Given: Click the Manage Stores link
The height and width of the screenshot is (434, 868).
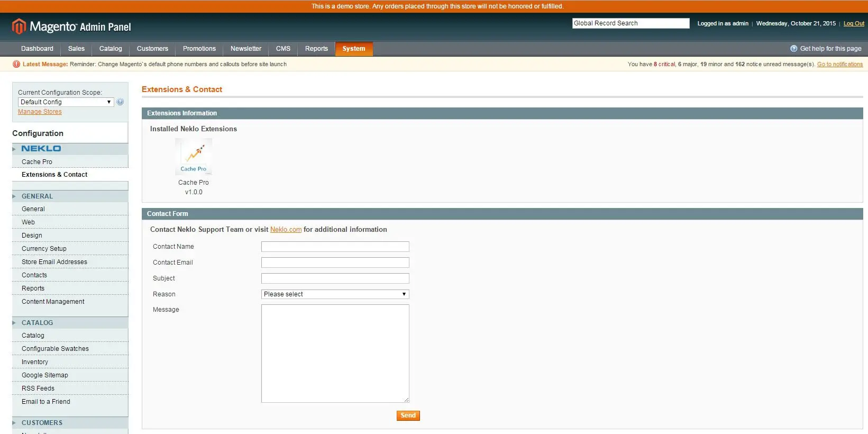Looking at the screenshot, I should 40,112.
